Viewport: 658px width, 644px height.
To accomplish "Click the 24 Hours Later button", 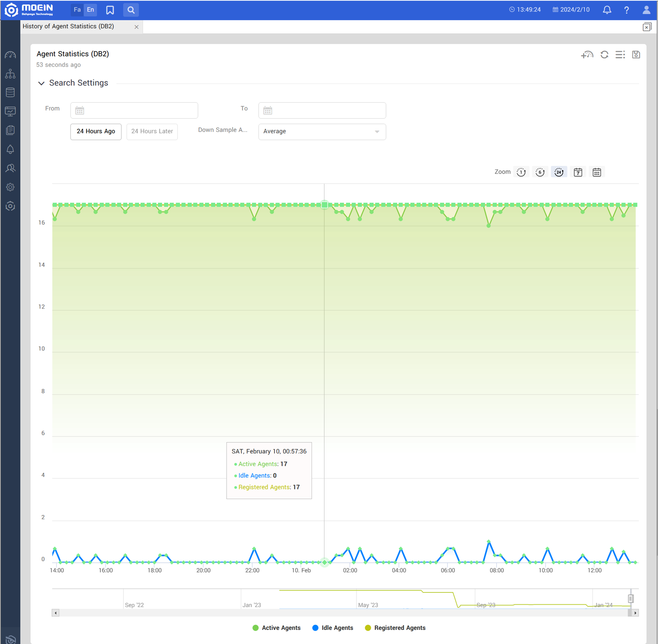I will pos(152,132).
